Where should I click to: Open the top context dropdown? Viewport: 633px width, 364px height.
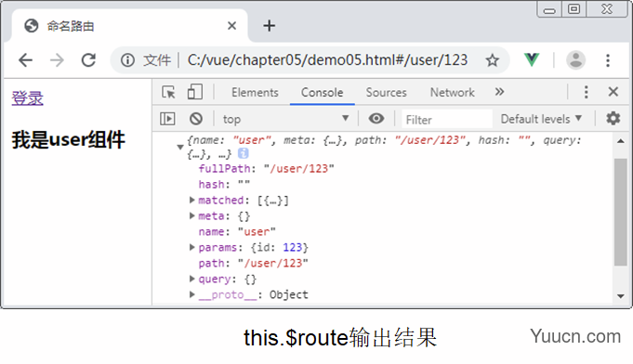pyautogui.click(x=286, y=119)
